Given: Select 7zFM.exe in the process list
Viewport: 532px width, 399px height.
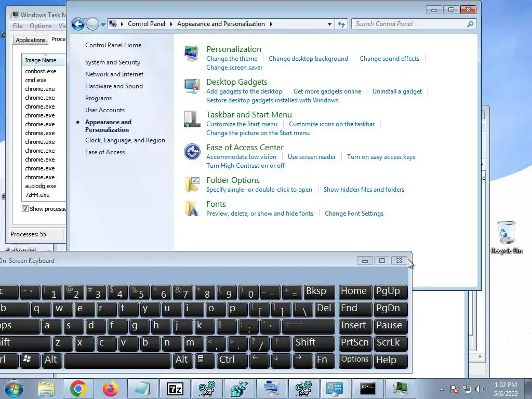Looking at the screenshot, I should (37, 195).
